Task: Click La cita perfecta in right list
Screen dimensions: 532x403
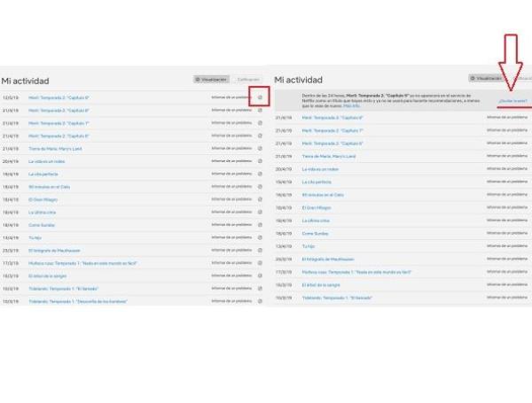Action: [317, 182]
